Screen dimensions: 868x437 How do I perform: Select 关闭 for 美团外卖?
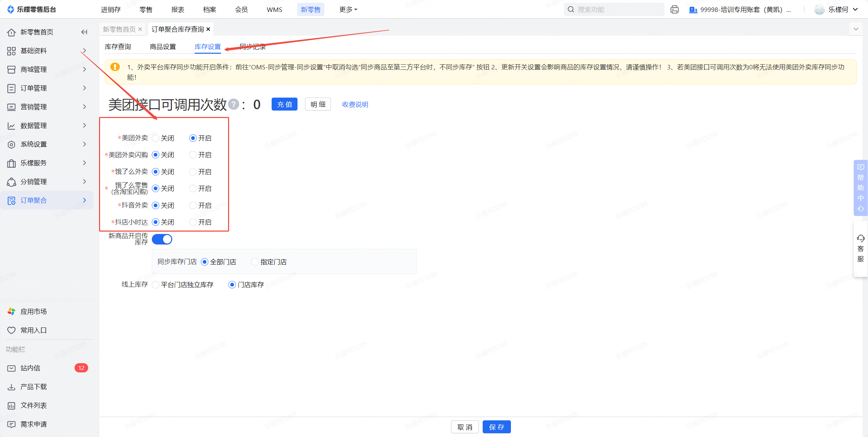coord(156,138)
